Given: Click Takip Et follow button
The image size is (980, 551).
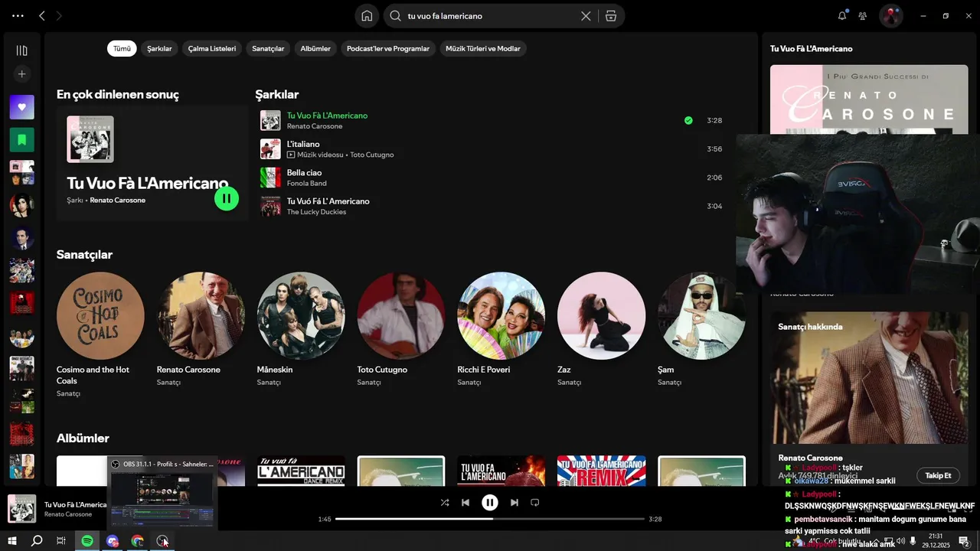Looking at the screenshot, I should pos(938,475).
